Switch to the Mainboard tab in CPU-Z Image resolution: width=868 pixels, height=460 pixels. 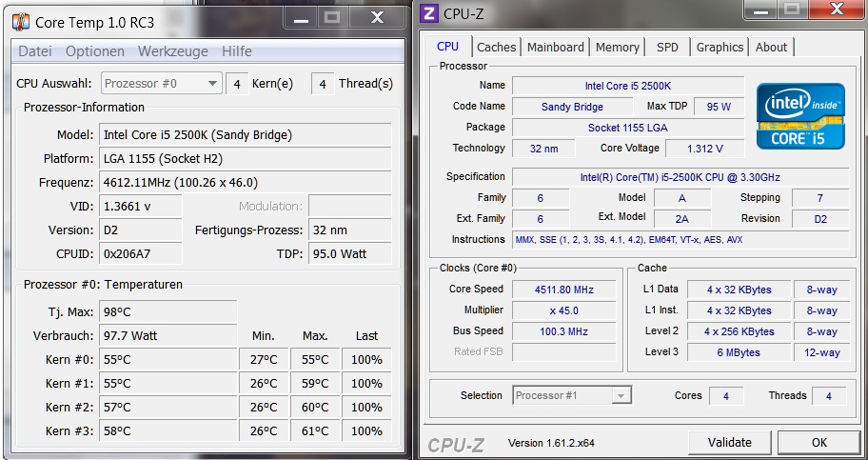click(x=555, y=48)
